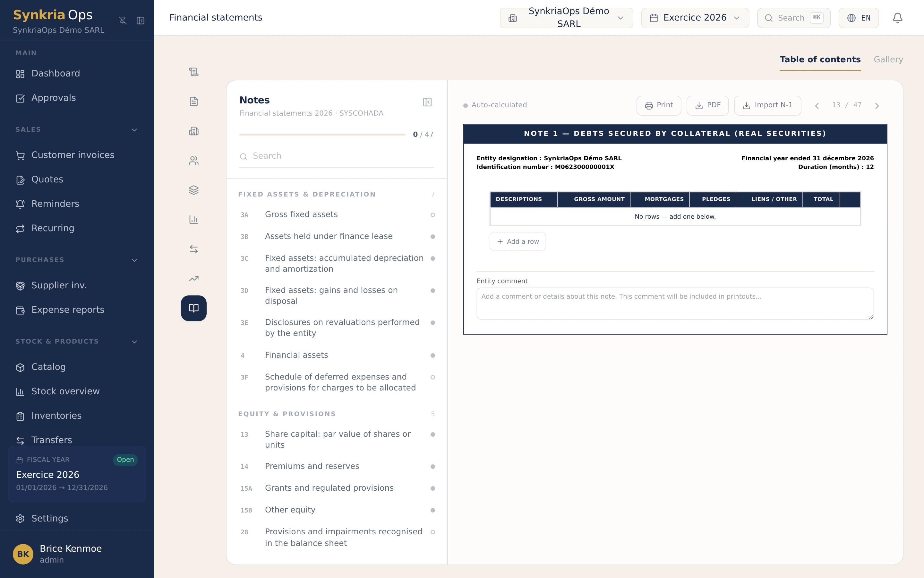Open note 28 Provisions and impairments
Viewport: 924px width, 578px height.
336,537
